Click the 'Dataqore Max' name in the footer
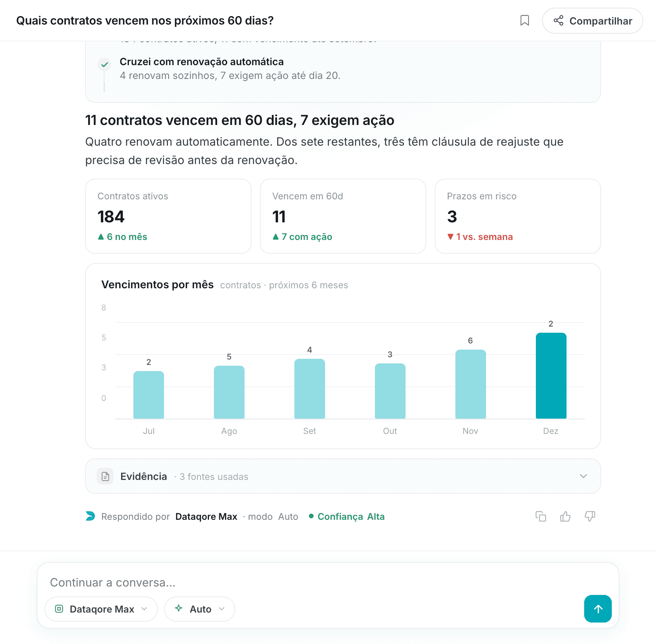This screenshot has width=657, height=644. pos(206,516)
